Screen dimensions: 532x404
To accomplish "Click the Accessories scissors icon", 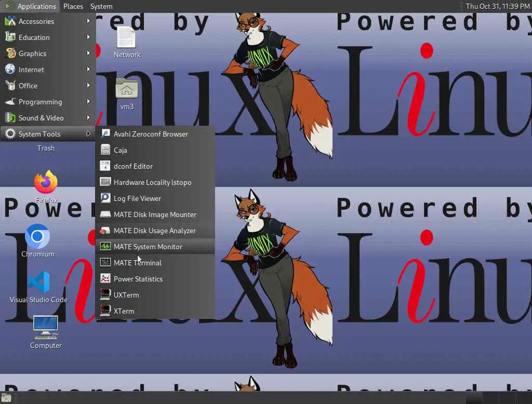I will tap(10, 21).
